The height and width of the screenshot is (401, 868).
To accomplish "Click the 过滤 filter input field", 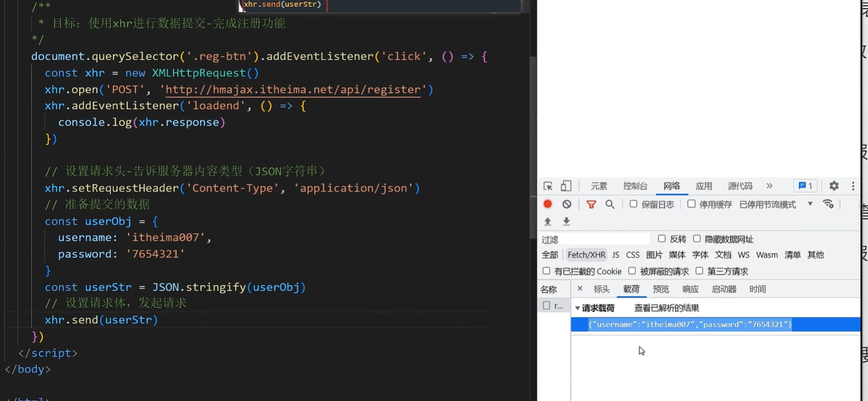I will (594, 239).
